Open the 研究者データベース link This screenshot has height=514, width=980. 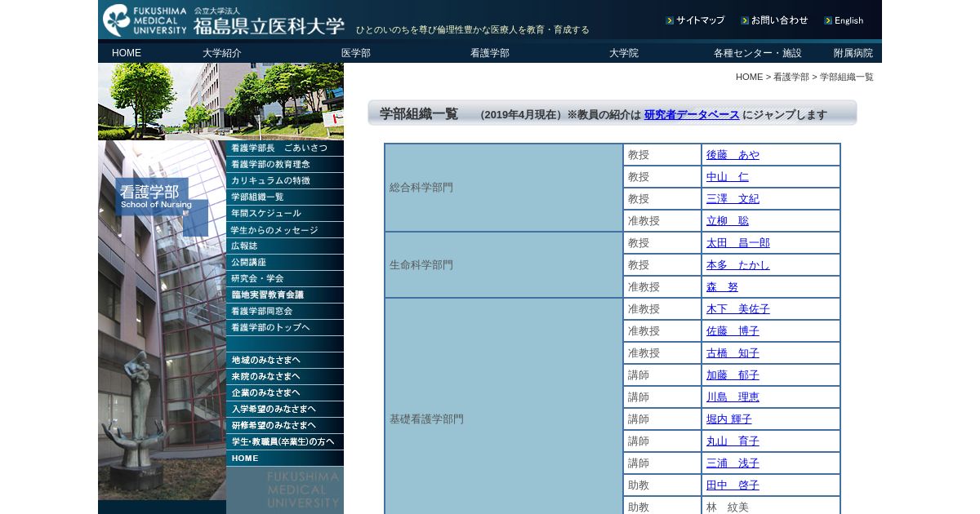(x=692, y=115)
